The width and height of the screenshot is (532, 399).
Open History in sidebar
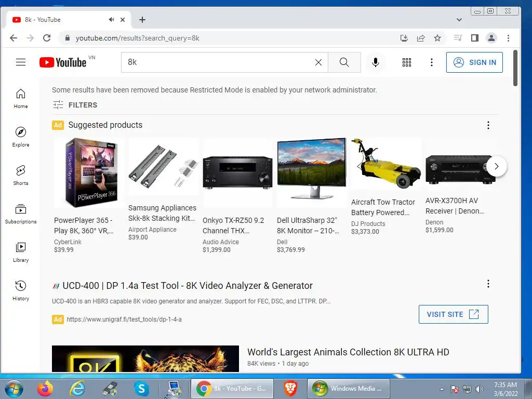pyautogui.click(x=21, y=290)
